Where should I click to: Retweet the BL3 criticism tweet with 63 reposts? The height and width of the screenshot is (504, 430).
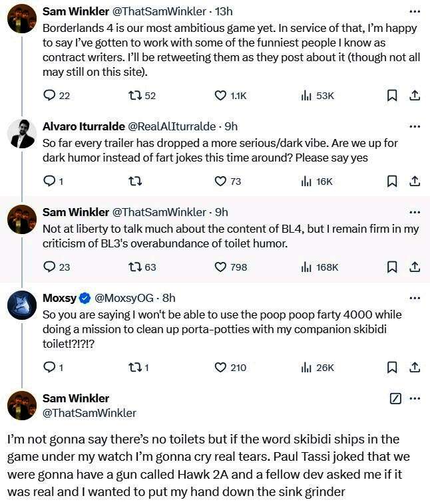pos(134,267)
